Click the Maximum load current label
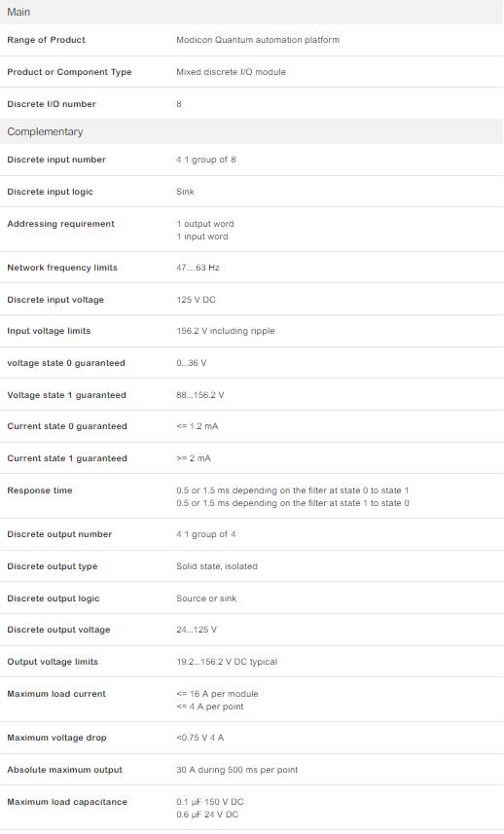The image size is (504, 834). (56, 694)
